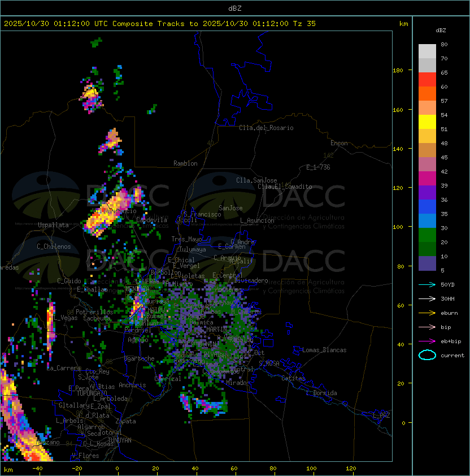Click the 180 km tick on vertical axis
The height and width of the screenshot is (476, 470).
pyautogui.click(x=398, y=70)
